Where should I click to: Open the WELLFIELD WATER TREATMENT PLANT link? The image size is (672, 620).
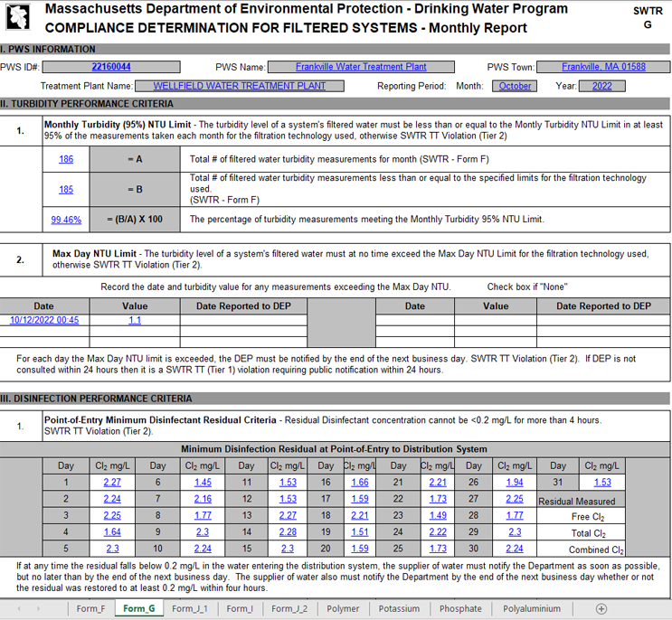240,86
